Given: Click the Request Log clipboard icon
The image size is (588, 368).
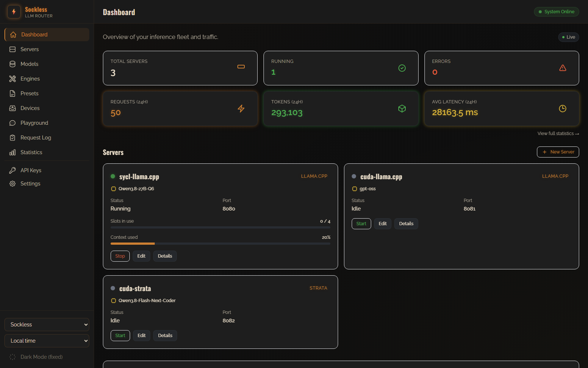Looking at the screenshot, I should click(12, 138).
